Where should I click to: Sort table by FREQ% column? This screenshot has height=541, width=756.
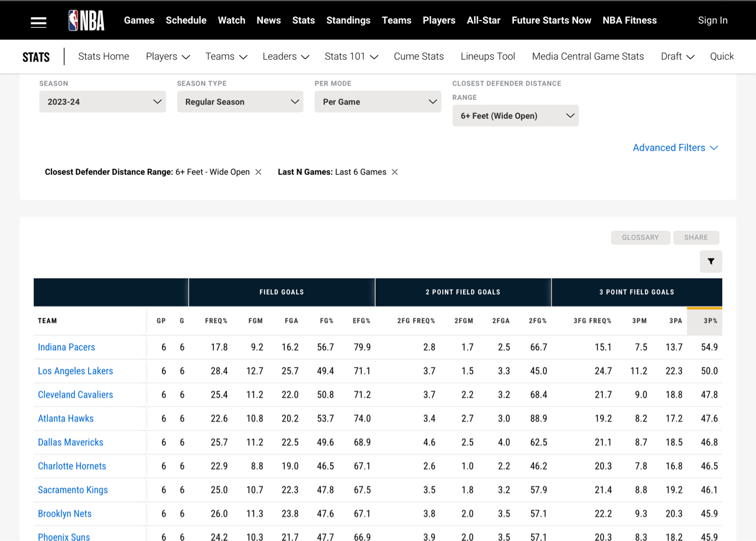pyautogui.click(x=216, y=321)
